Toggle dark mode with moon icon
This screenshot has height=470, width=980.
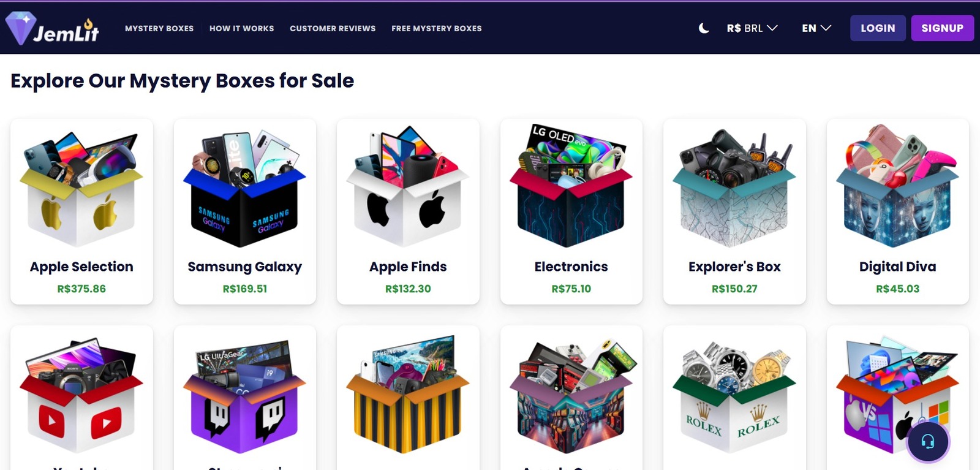[x=704, y=28]
